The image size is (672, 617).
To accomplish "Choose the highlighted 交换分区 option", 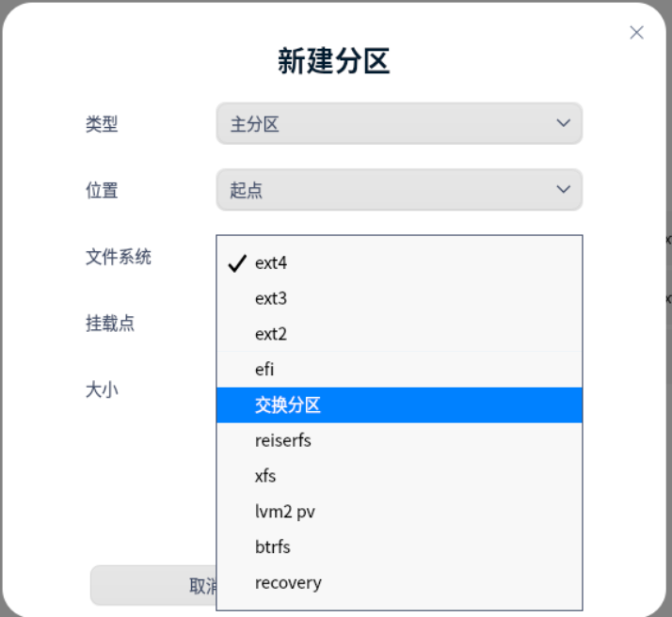I will click(288, 405).
